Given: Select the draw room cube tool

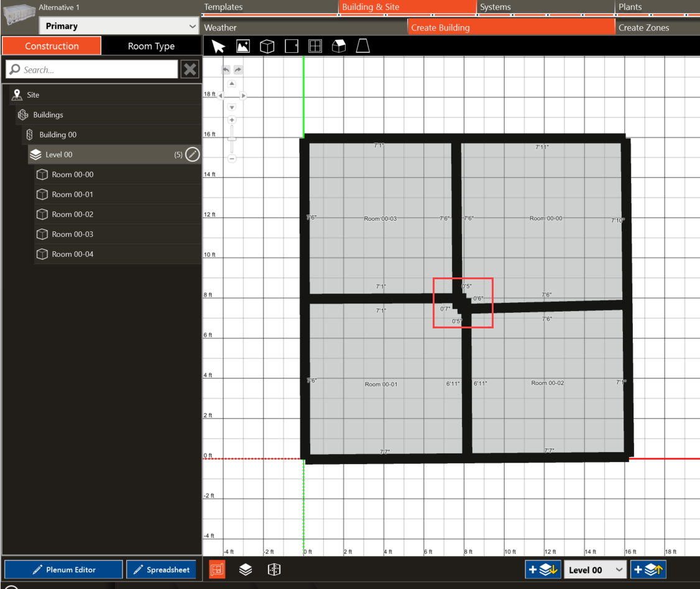Looking at the screenshot, I should pos(267,47).
